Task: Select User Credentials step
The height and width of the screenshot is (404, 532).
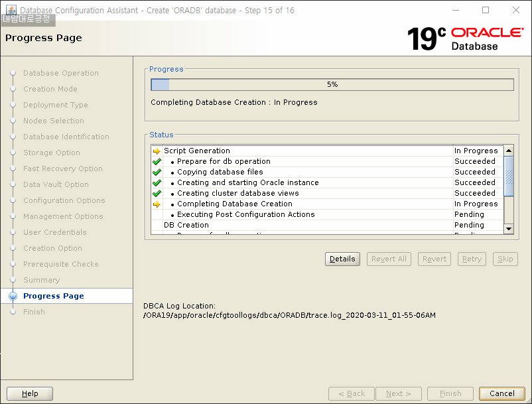Action: (x=55, y=232)
